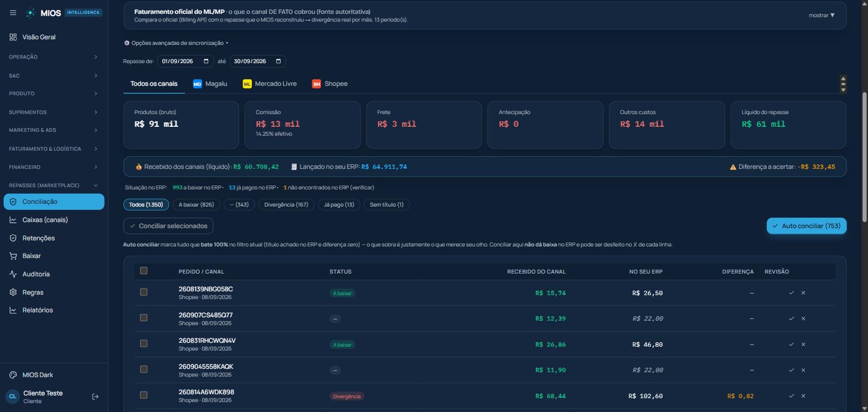Select all rows with header checkbox

(144, 271)
